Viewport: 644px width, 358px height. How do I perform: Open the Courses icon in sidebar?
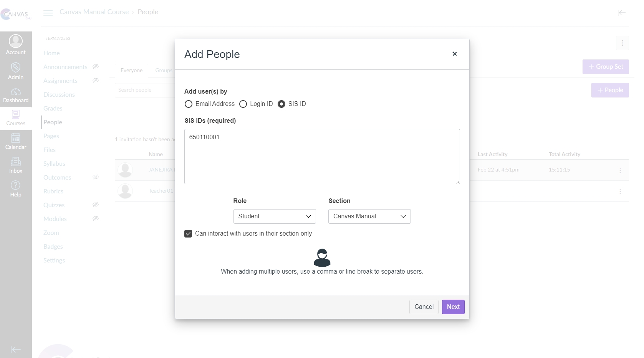coord(16,114)
